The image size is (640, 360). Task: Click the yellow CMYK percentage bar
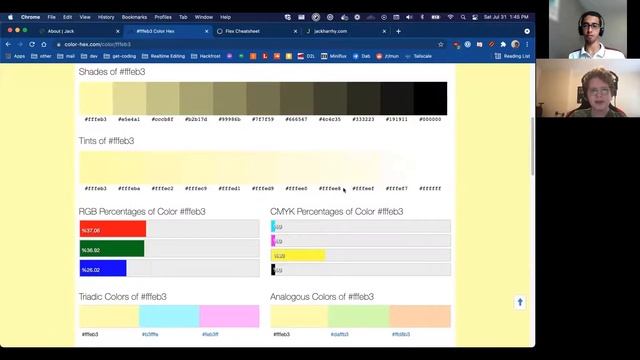click(298, 256)
